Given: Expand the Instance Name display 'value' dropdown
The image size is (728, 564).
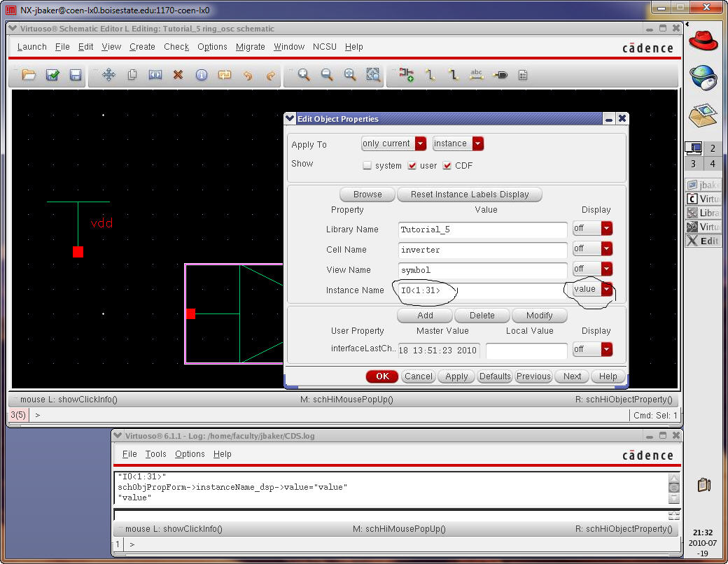Looking at the screenshot, I should [x=592, y=290].
